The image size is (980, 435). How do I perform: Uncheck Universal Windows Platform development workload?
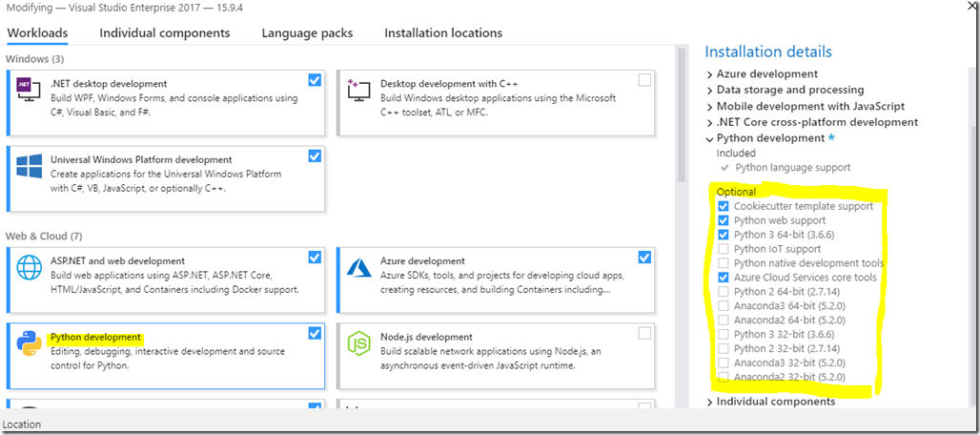[315, 156]
